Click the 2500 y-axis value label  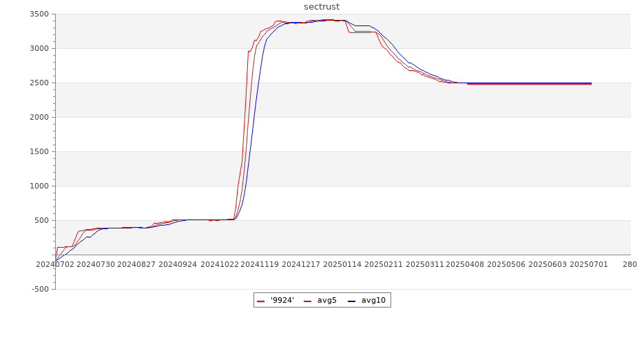(x=39, y=83)
